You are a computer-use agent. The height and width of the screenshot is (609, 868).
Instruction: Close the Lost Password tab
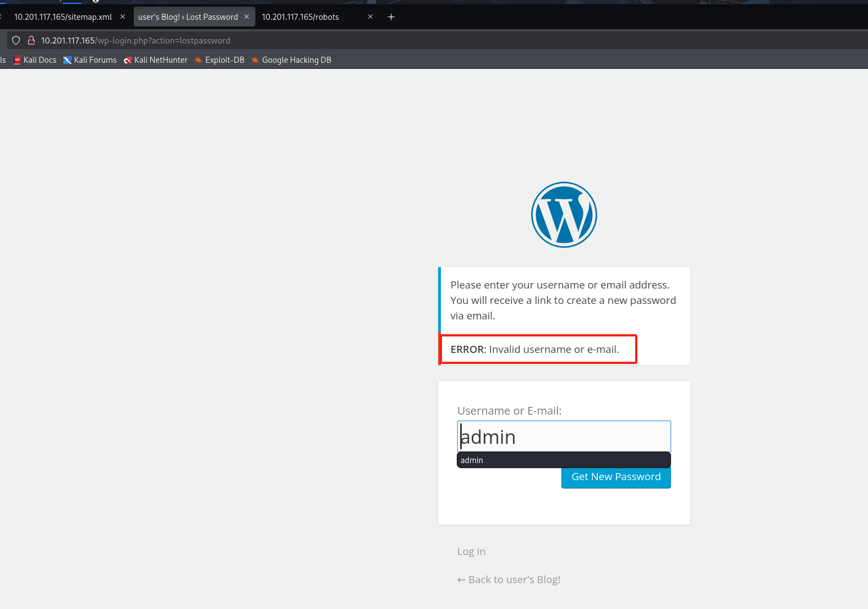[247, 17]
